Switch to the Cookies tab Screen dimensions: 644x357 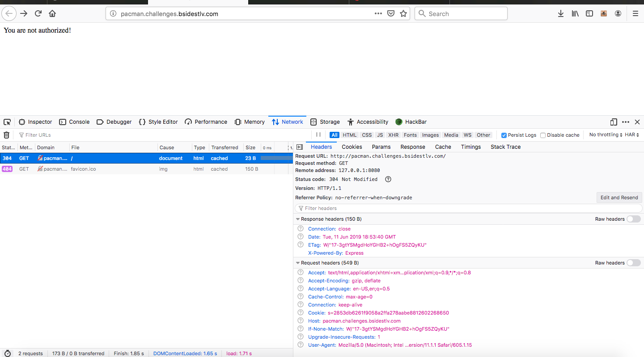point(352,147)
